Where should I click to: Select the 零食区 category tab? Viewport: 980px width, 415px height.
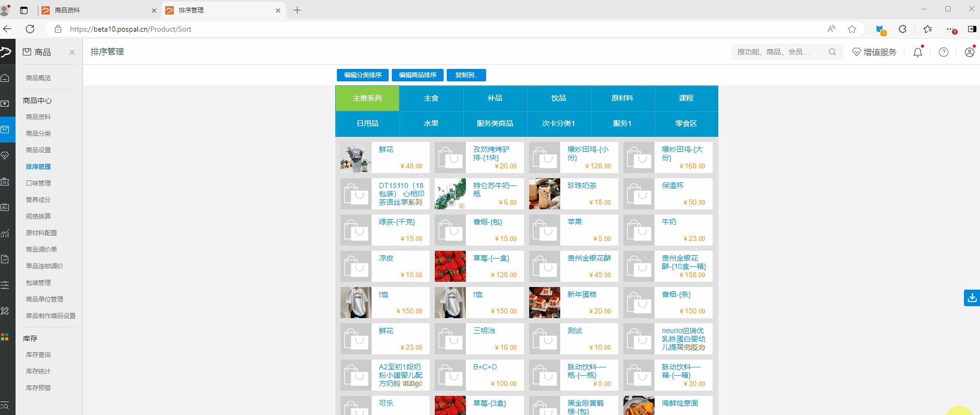686,124
